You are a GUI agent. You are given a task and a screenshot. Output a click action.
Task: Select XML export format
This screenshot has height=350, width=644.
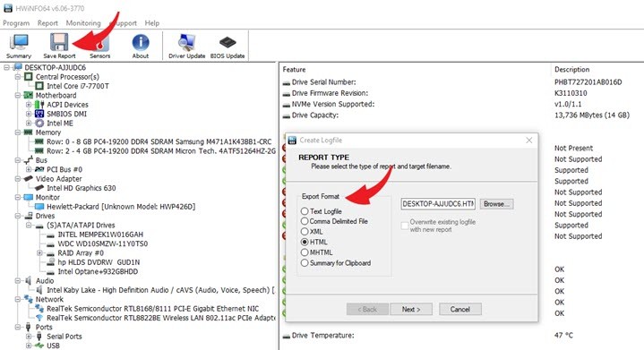tap(305, 232)
